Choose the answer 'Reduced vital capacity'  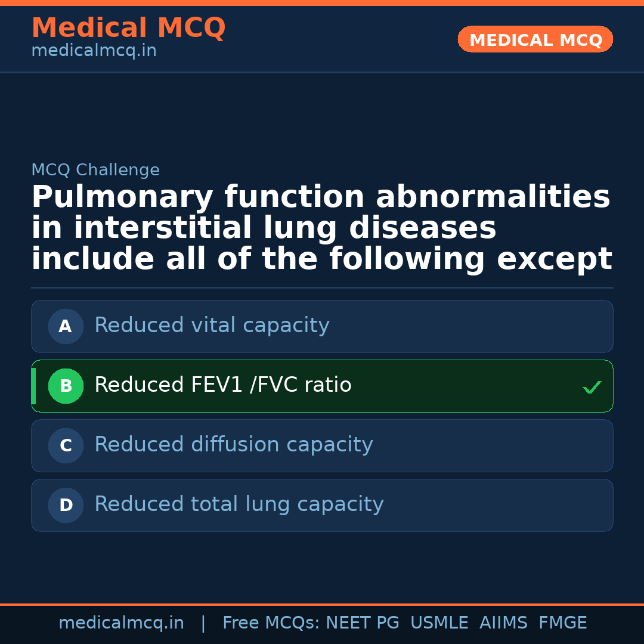point(212,326)
